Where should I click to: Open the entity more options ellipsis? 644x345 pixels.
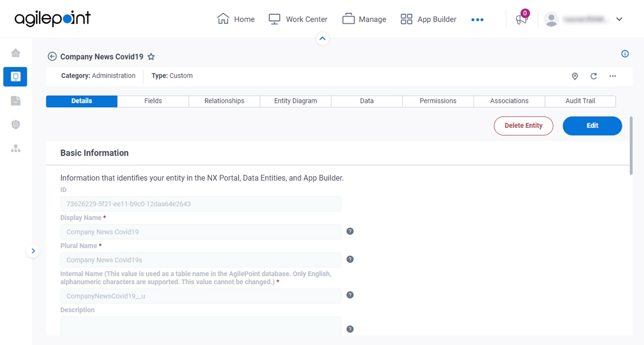point(612,76)
